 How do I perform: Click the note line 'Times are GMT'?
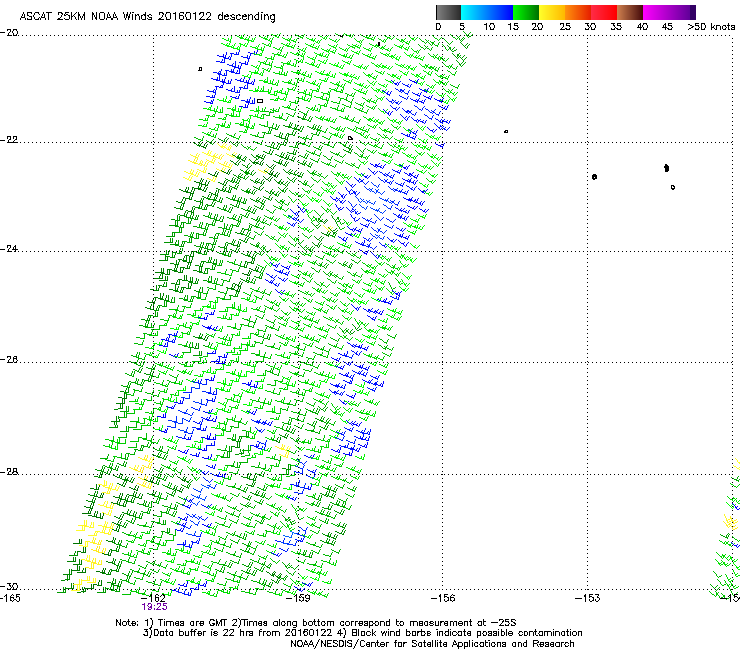click(192, 623)
